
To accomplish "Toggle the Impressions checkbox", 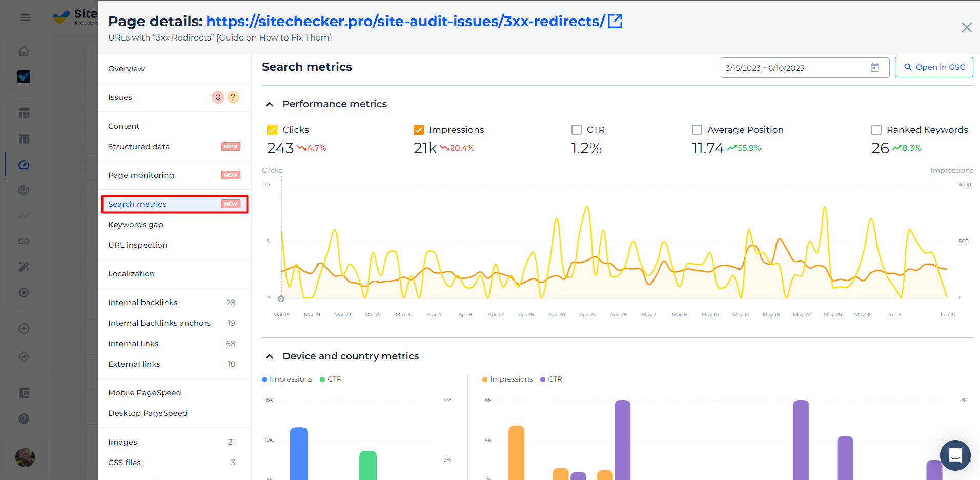I will coord(419,130).
